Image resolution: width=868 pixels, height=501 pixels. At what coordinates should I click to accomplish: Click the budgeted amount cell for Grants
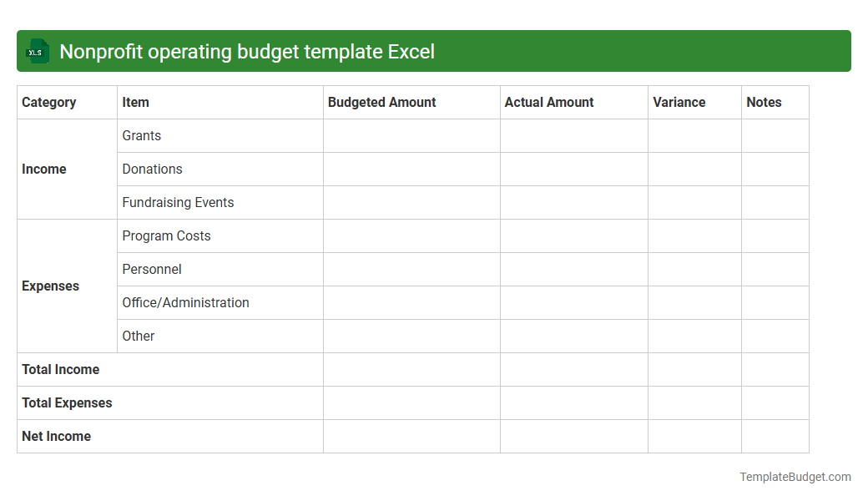pyautogui.click(x=411, y=135)
